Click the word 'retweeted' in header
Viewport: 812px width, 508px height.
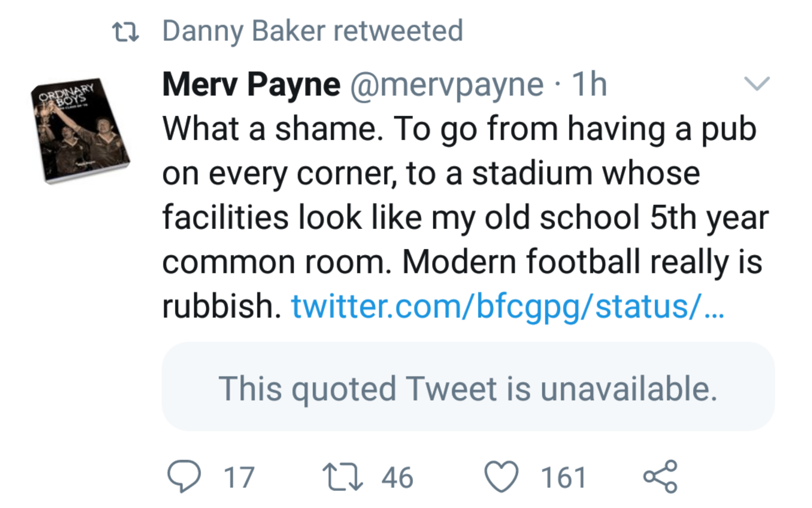click(x=398, y=31)
